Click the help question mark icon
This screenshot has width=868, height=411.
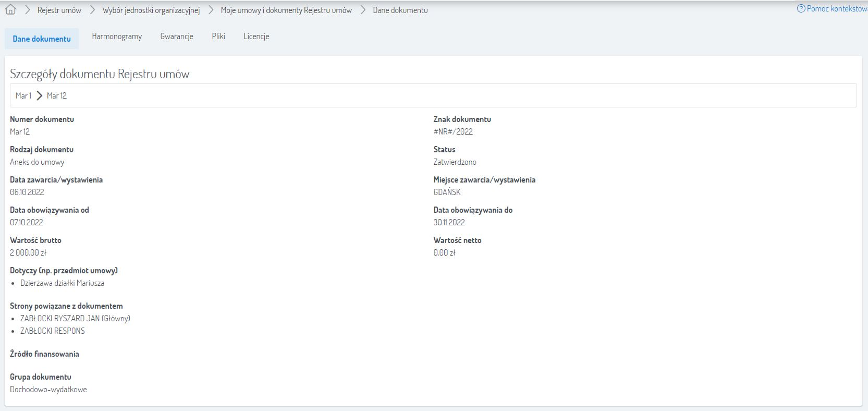(x=801, y=9)
